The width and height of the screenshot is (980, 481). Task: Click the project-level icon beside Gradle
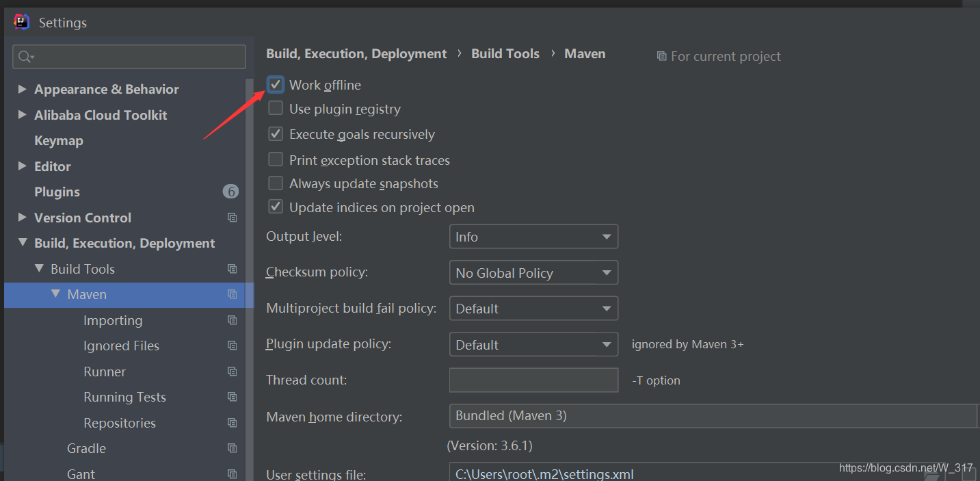pyautogui.click(x=233, y=448)
